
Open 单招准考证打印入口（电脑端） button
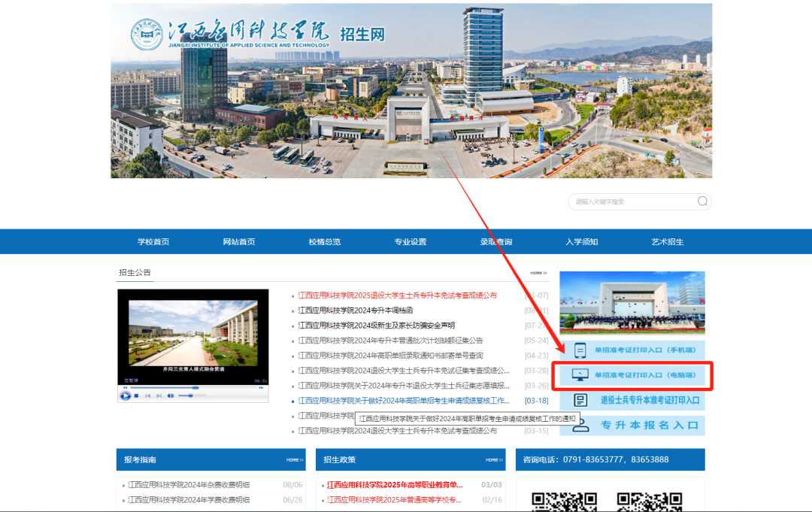[x=632, y=375]
